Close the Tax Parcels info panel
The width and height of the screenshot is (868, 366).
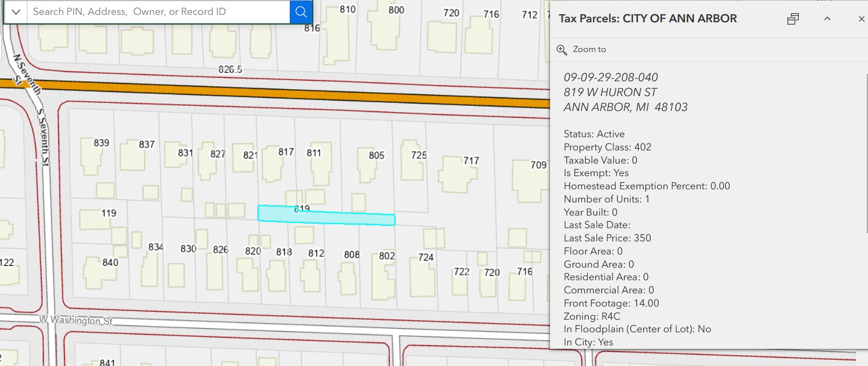861,19
